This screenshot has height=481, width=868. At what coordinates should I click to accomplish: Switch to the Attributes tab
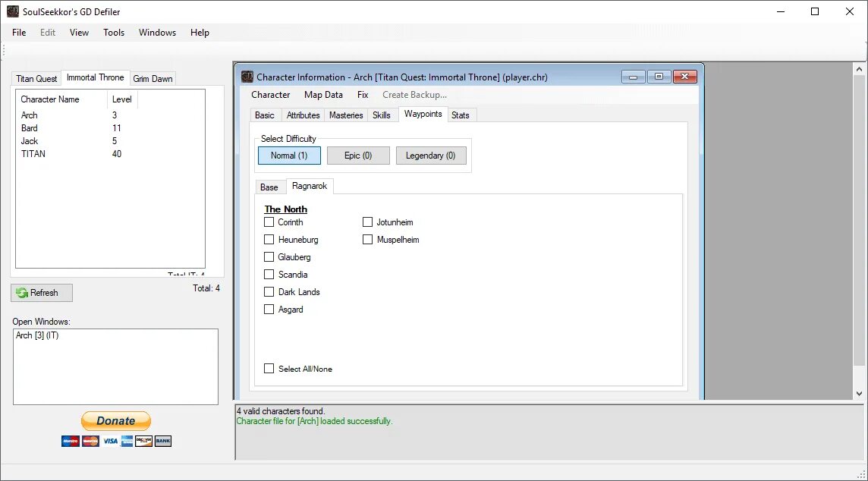(x=303, y=115)
